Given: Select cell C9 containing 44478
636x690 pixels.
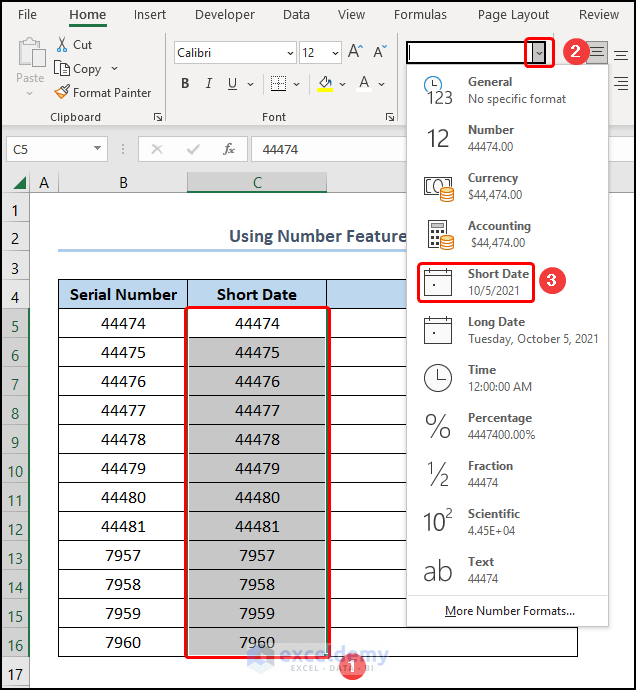Looking at the screenshot, I should pos(257,440).
